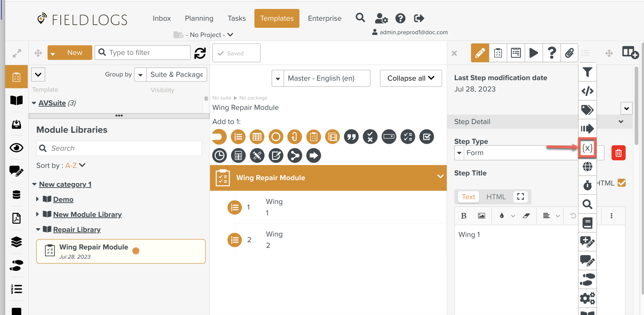644x315 pixels.
Task: Toggle fullscreen editor button
Action: click(x=520, y=197)
